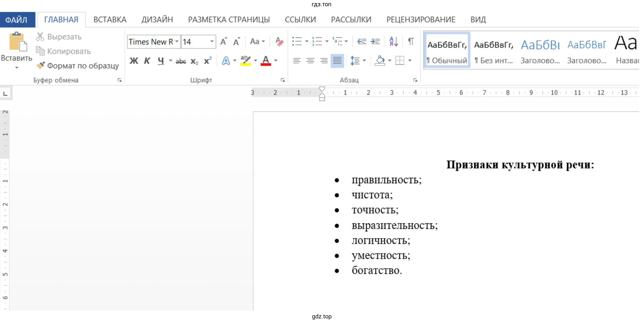
Task: Toggle italic (К) formatting
Action: (147, 61)
